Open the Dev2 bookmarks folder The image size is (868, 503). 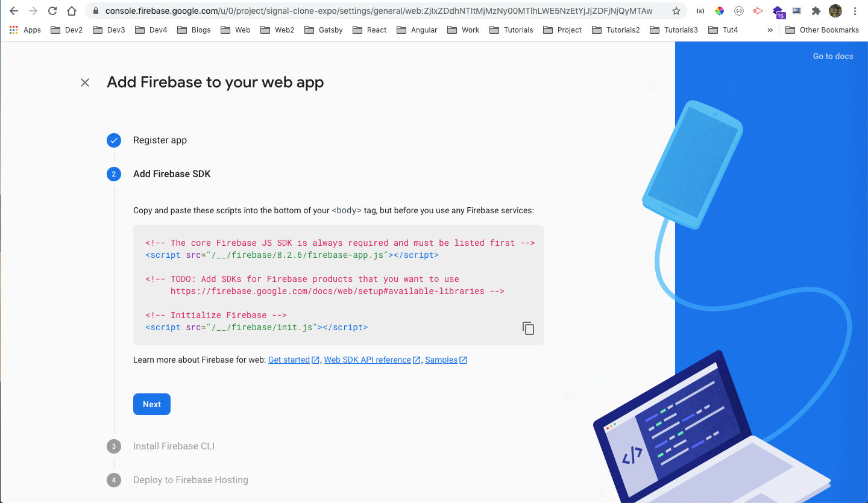[67, 30]
